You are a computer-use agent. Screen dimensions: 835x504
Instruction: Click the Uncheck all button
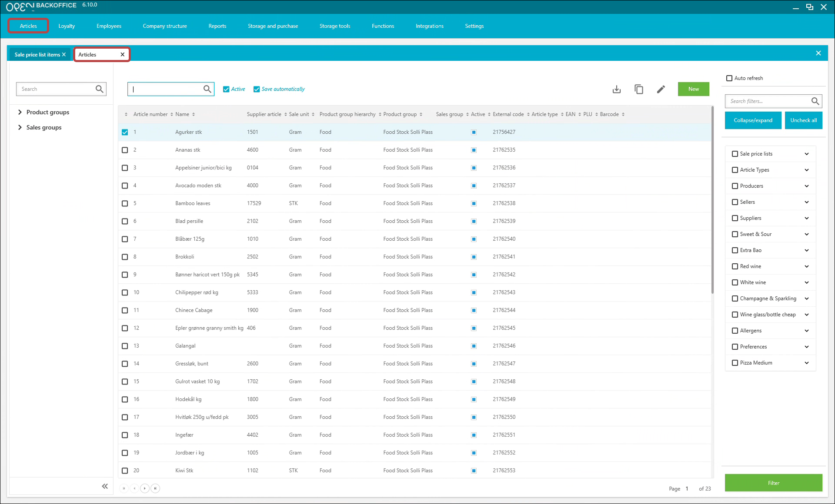click(803, 120)
